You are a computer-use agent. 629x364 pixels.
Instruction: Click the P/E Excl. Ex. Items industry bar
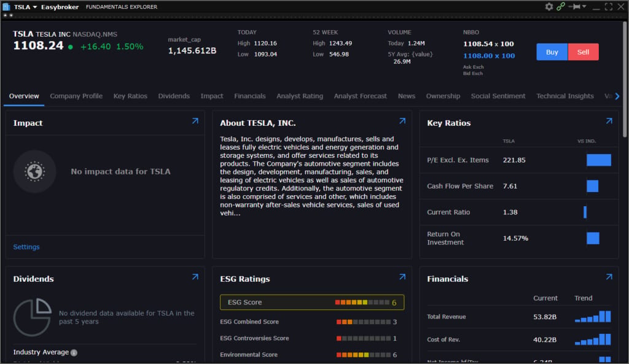599,160
